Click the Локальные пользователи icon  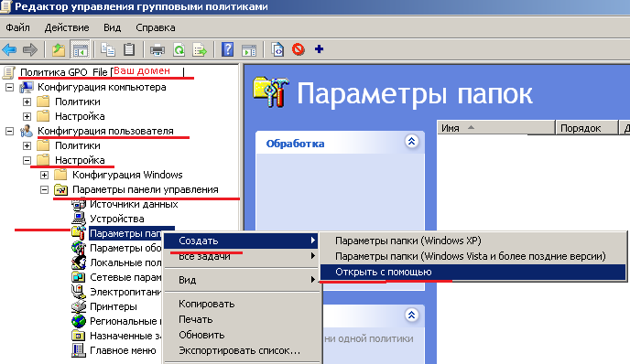click(x=79, y=262)
